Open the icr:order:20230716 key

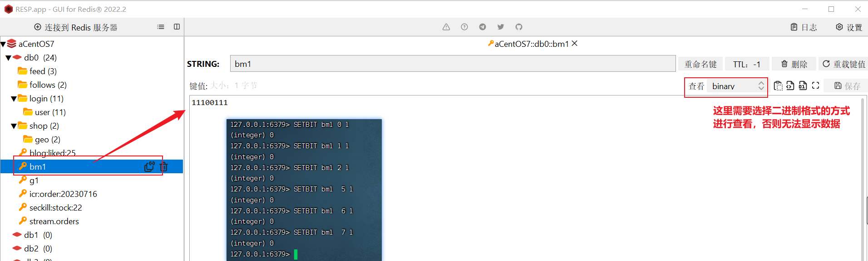click(x=63, y=194)
